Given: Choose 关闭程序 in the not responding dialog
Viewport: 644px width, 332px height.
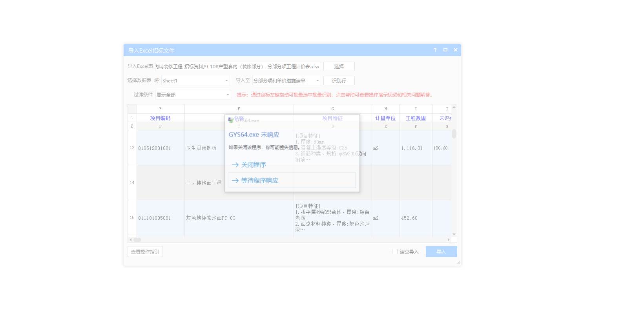Looking at the screenshot, I should (249, 165).
